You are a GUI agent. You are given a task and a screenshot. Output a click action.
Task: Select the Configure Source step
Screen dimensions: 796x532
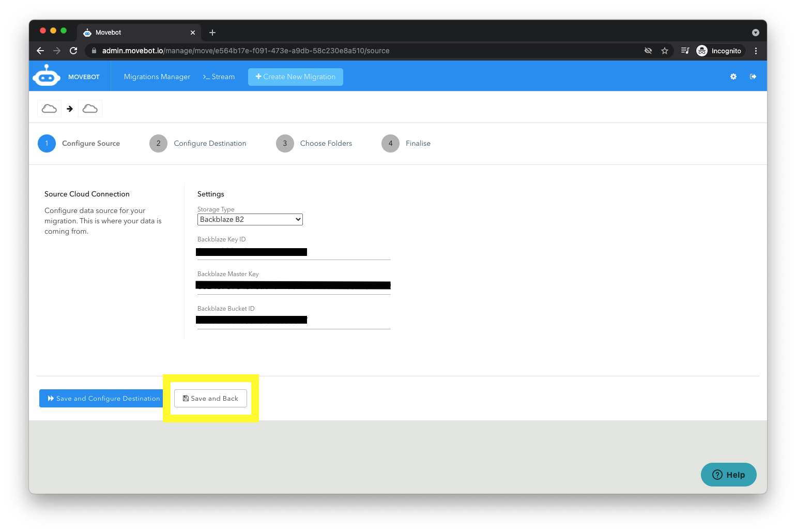point(79,143)
